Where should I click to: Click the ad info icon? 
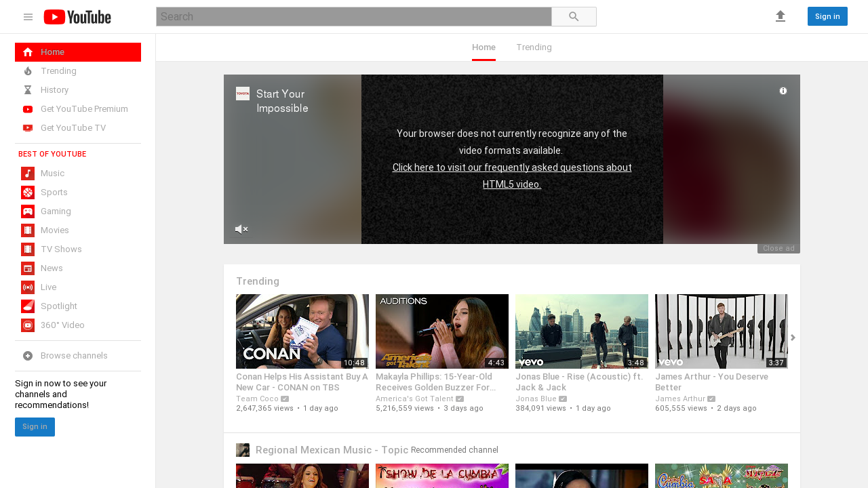pos(783,91)
